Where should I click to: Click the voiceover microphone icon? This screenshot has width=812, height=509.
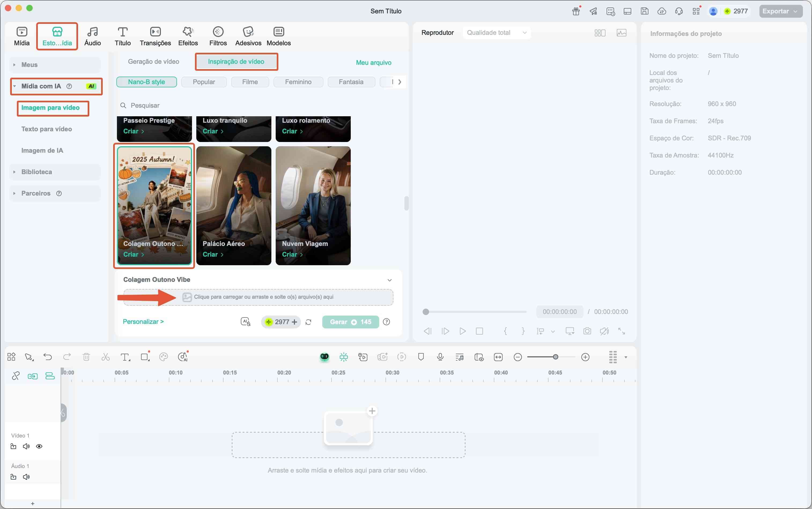tap(440, 357)
